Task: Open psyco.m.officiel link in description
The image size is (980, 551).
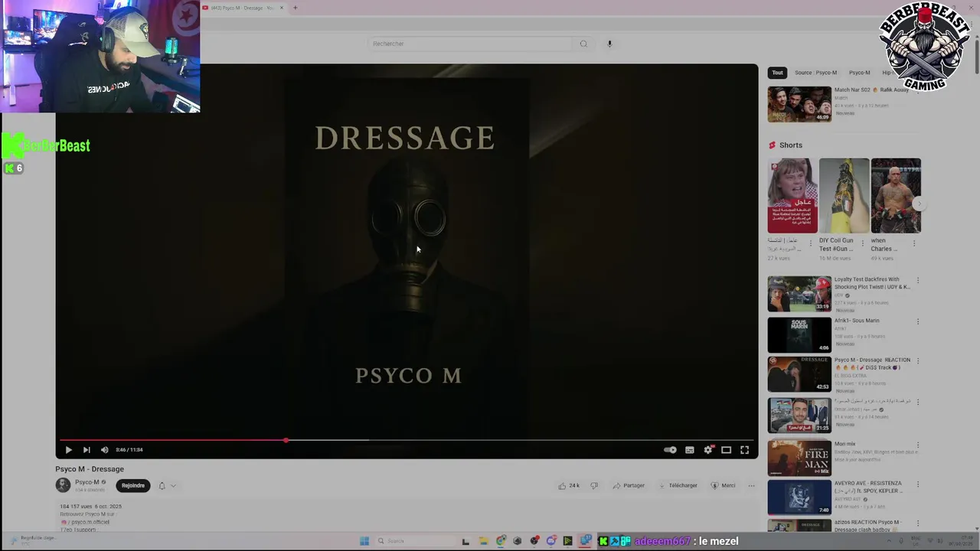Action: (x=89, y=522)
